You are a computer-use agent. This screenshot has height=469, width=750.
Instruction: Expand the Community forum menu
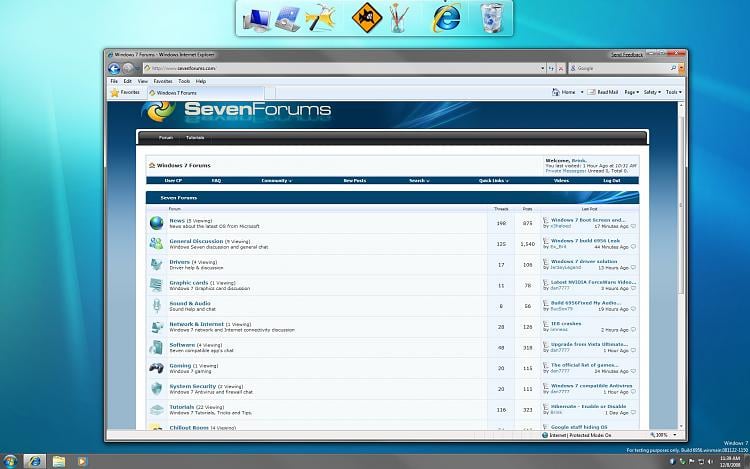point(276,181)
